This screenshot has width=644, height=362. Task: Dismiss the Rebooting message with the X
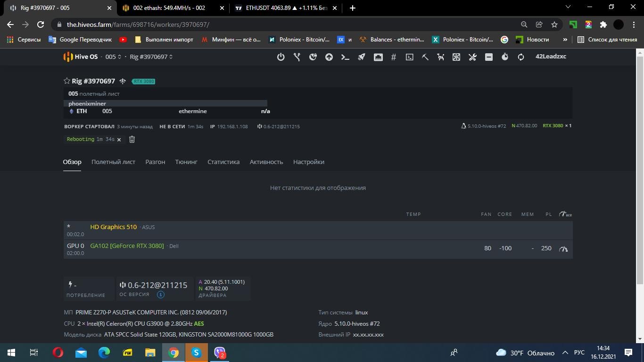pos(119,140)
